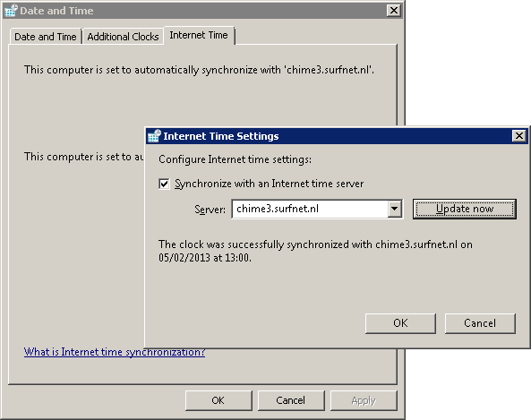Click the Synchronize with Internet time server label
Image resolution: width=531 pixels, height=420 pixels.
click(269, 184)
